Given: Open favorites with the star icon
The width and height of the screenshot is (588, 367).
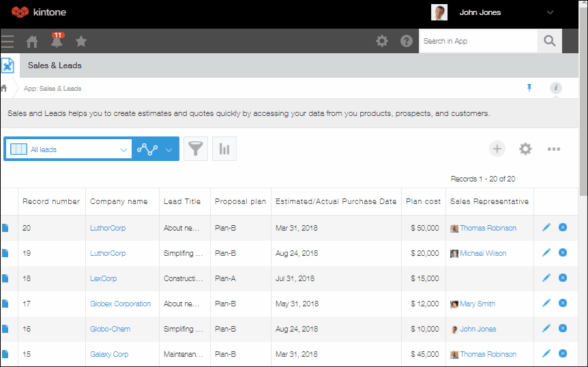Looking at the screenshot, I should 81,42.
